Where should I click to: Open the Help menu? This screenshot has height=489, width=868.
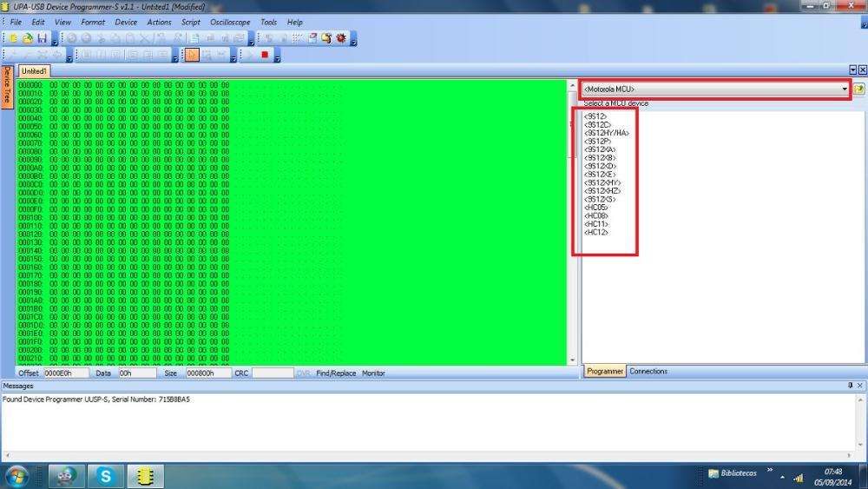tap(294, 23)
